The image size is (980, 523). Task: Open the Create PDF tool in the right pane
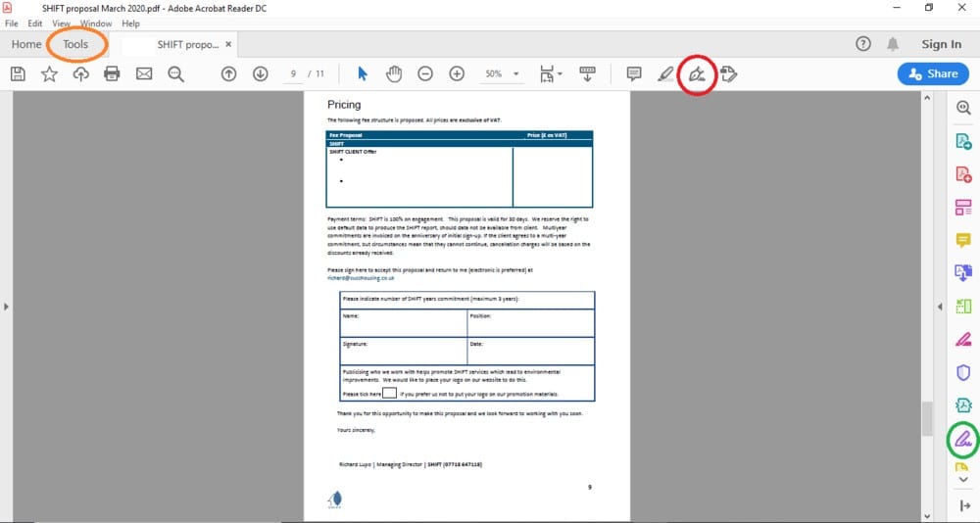click(x=963, y=174)
